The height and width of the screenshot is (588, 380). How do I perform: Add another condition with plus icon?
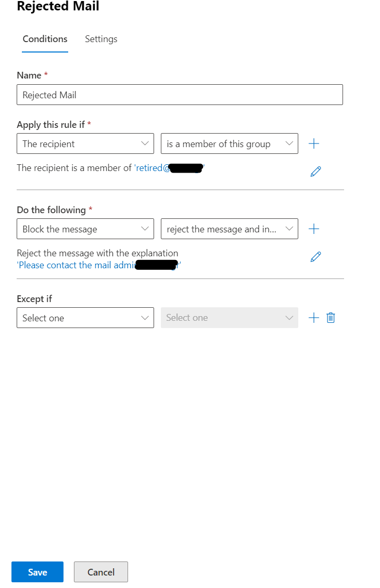coord(313,143)
